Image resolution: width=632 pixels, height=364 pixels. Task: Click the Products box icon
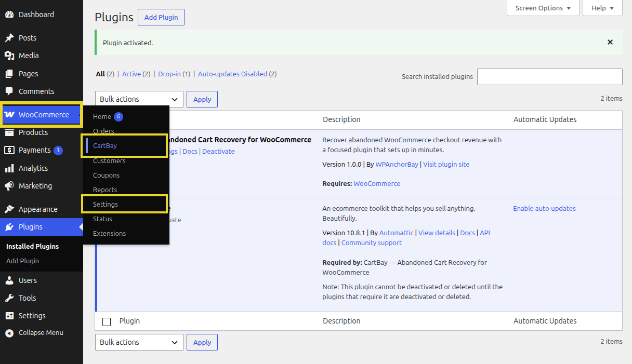pyautogui.click(x=9, y=132)
